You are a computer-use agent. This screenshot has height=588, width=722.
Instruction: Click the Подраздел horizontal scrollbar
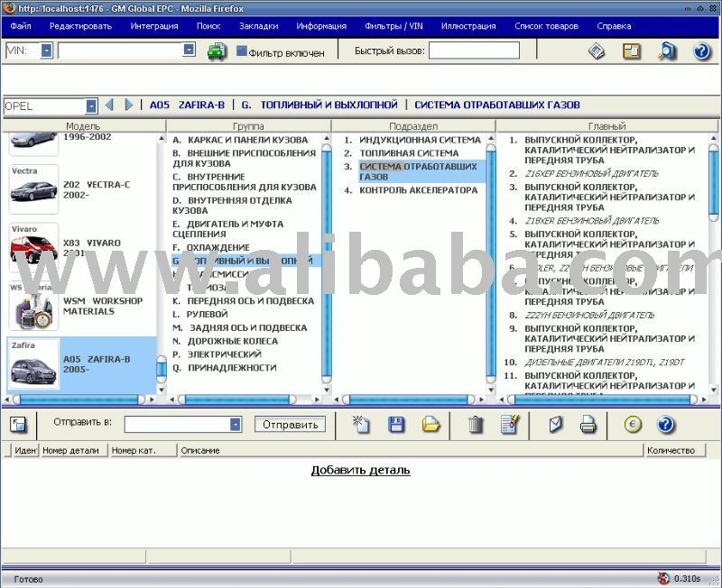click(x=410, y=400)
